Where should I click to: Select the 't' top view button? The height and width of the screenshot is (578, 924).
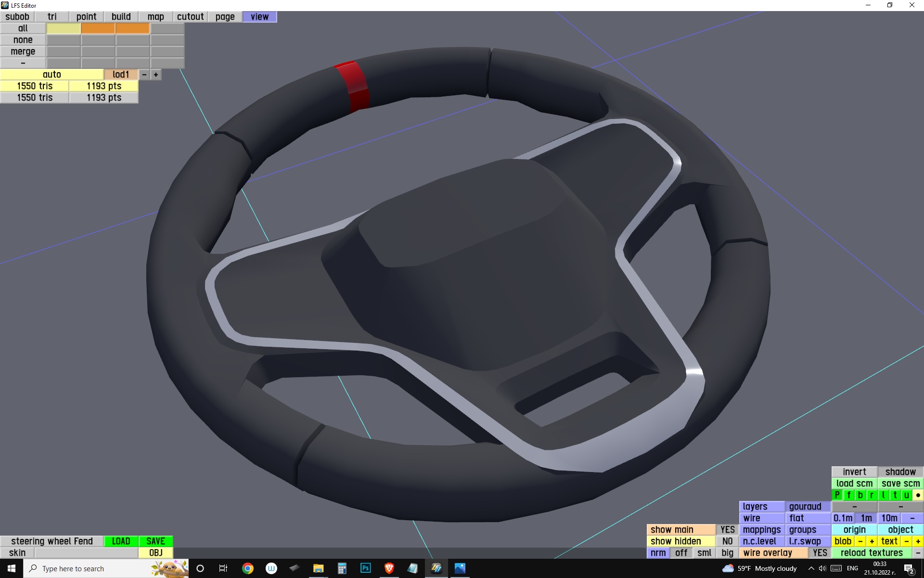pyautogui.click(x=895, y=495)
